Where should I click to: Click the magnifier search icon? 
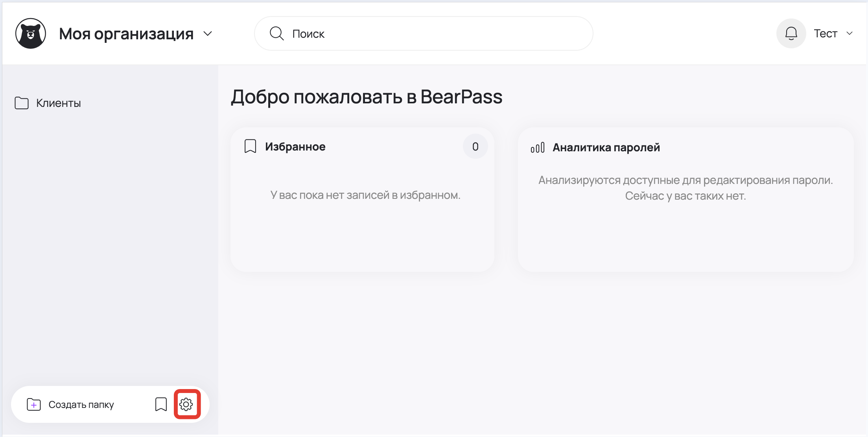pyautogui.click(x=276, y=34)
